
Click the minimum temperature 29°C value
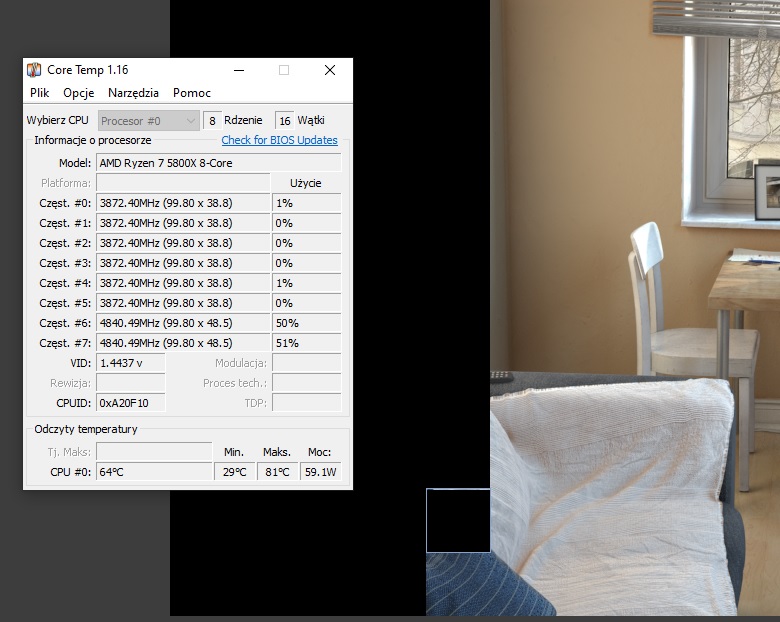click(x=234, y=472)
